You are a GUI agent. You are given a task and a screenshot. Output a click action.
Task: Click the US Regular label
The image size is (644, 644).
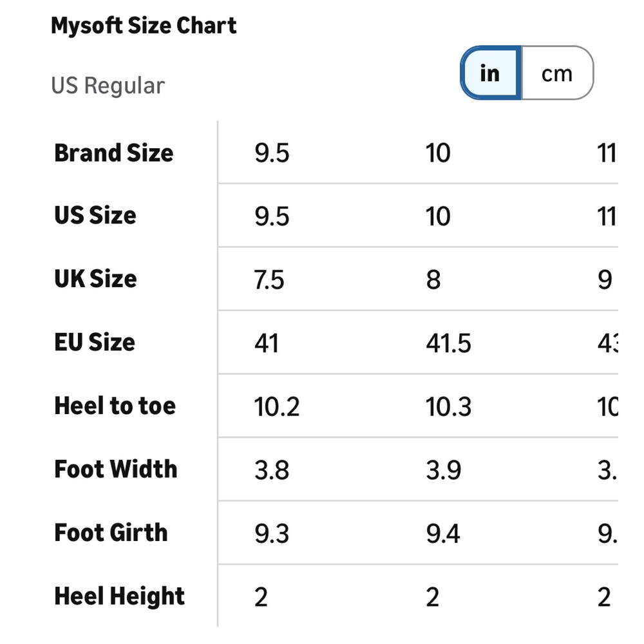108,86
